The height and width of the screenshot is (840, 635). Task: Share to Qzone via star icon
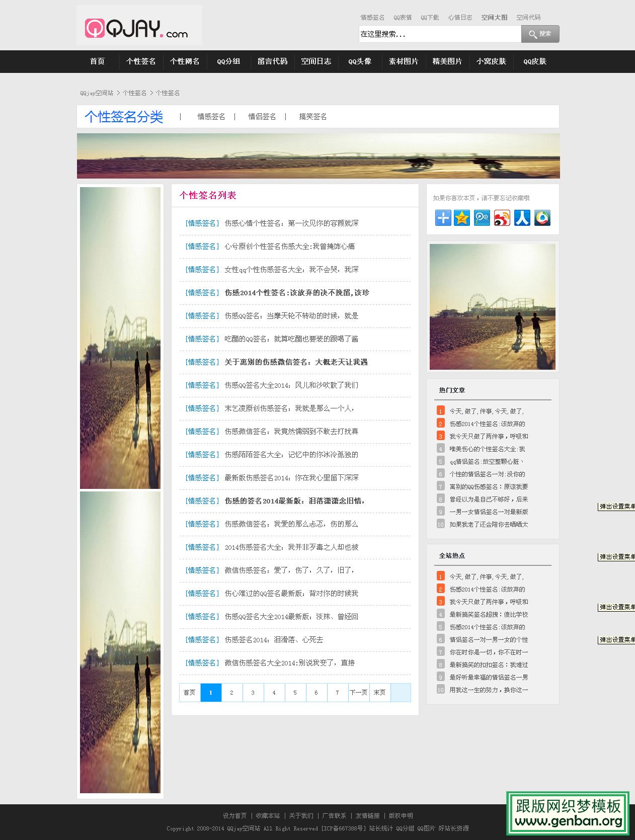(462, 218)
